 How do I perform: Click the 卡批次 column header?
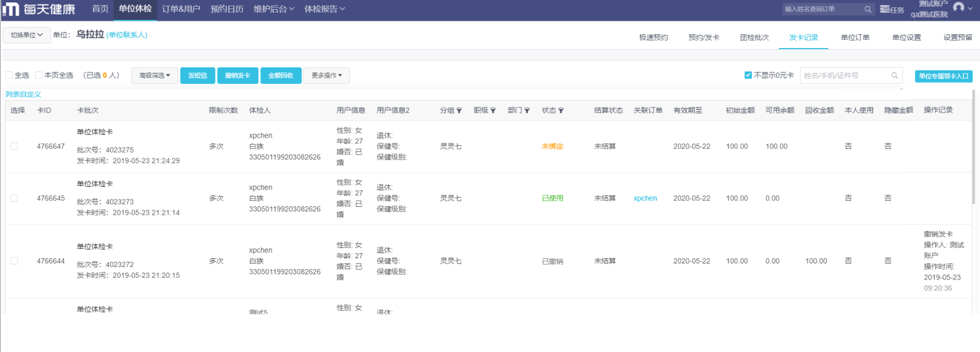pos(87,110)
